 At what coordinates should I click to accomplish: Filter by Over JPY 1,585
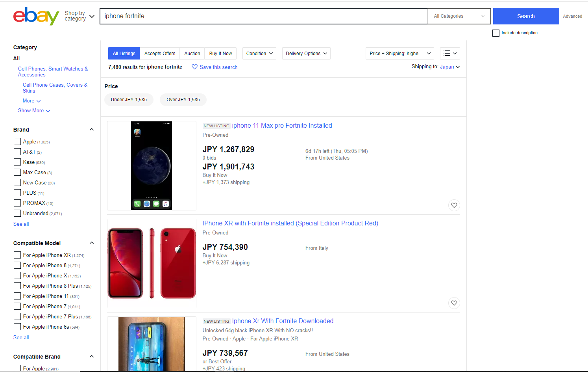(183, 100)
